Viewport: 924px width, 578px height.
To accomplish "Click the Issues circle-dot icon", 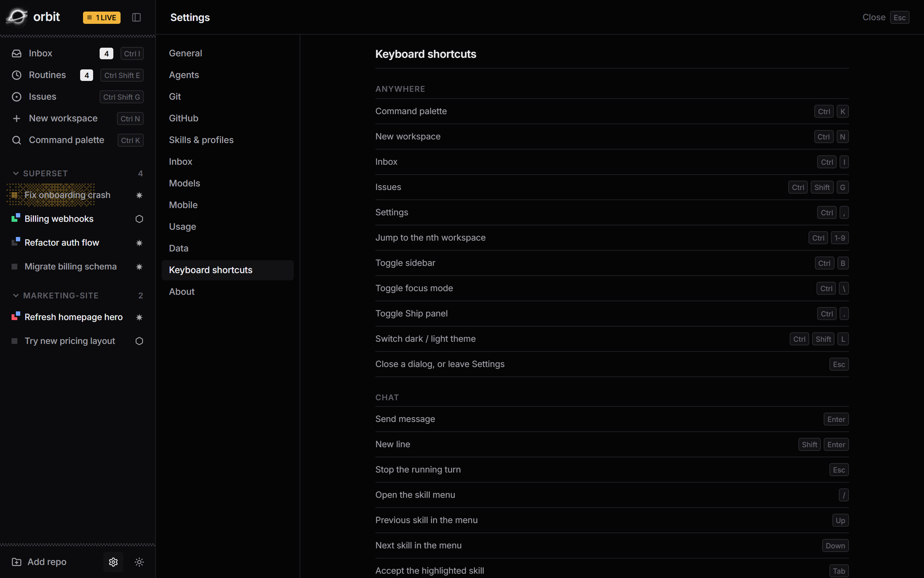I will 16,97.
